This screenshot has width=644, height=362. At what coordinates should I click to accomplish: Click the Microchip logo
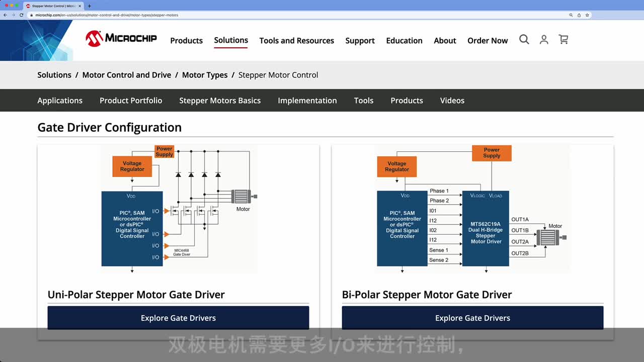pyautogui.click(x=121, y=39)
